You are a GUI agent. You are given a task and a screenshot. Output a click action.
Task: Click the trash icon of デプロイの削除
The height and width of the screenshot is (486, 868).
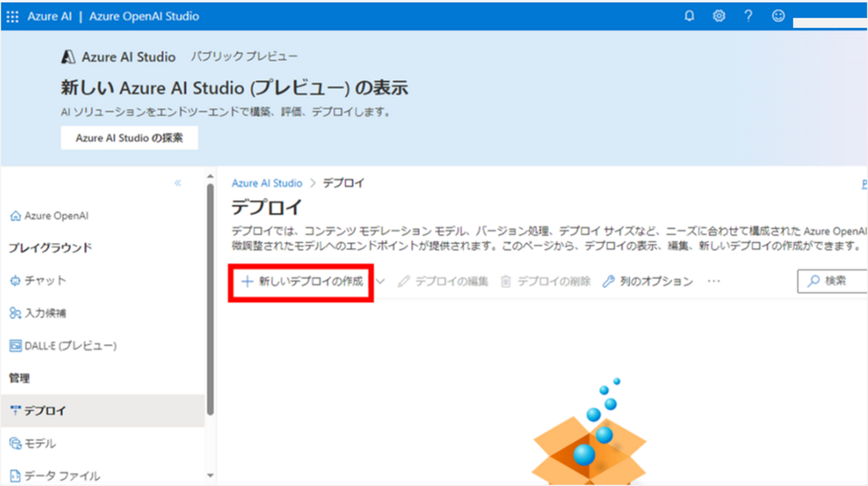(x=506, y=281)
